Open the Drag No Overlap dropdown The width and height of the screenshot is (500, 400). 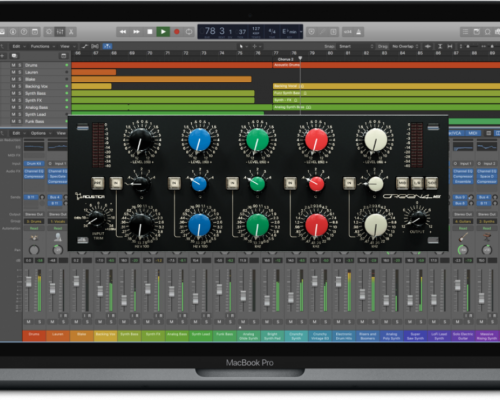pyautogui.click(x=405, y=46)
